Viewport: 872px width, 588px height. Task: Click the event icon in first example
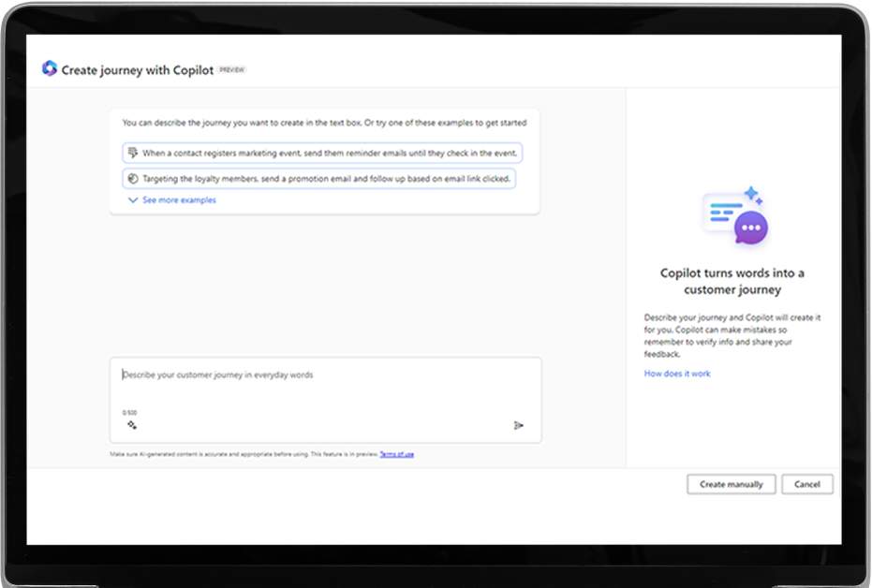tap(133, 153)
